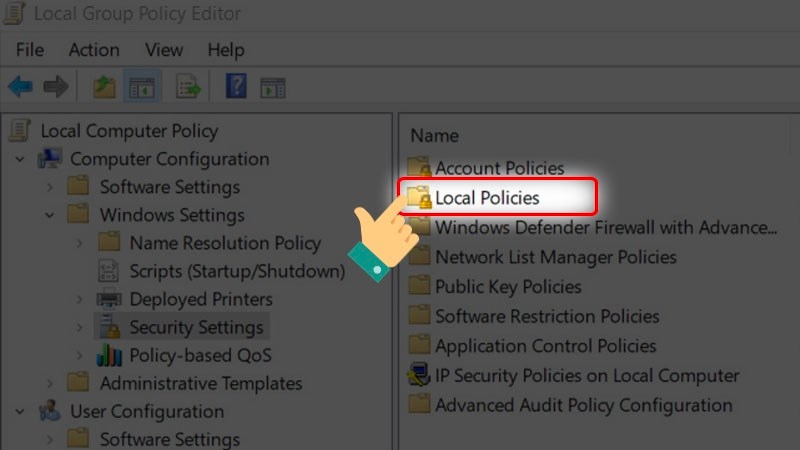800x450 pixels.
Task: Open the Local Policies folder
Action: coord(487,198)
